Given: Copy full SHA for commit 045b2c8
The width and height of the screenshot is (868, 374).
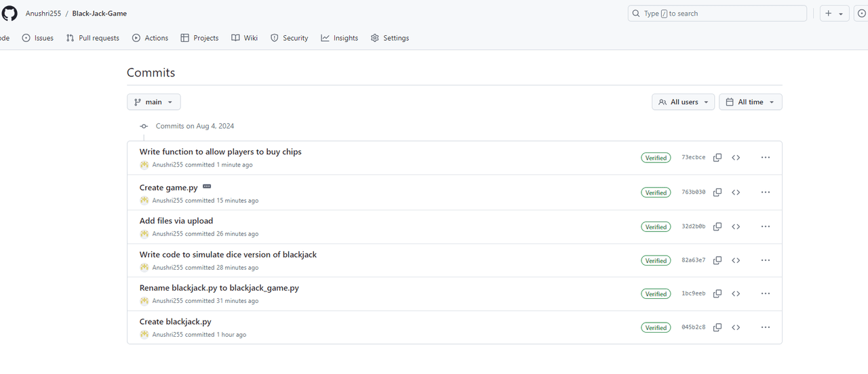Looking at the screenshot, I should 717,327.
